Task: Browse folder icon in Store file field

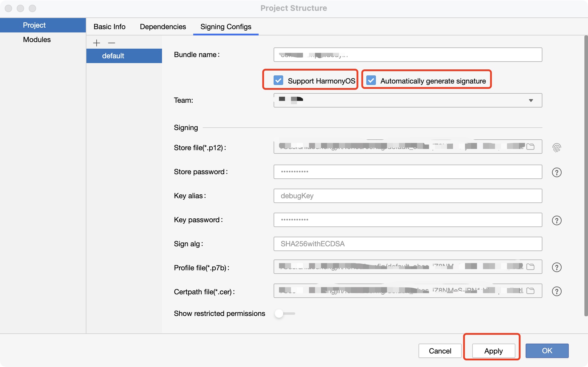Action: point(530,147)
